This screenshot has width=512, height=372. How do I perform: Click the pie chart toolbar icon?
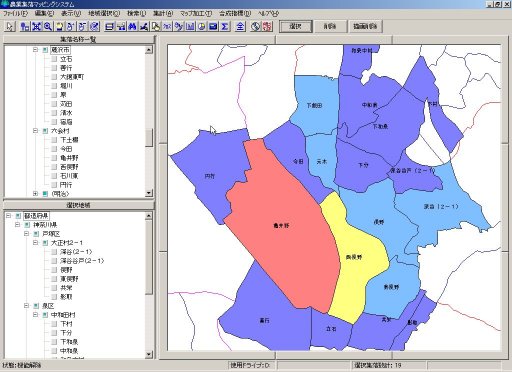click(202, 26)
